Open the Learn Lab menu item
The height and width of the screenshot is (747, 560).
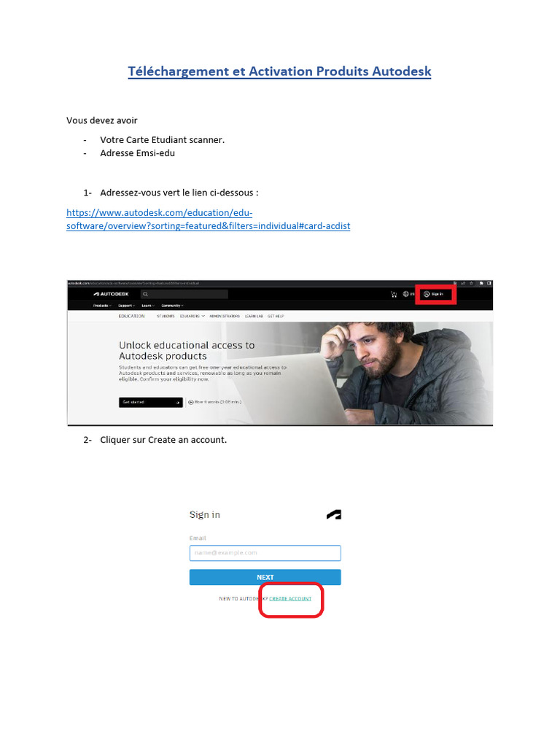pyautogui.click(x=254, y=317)
